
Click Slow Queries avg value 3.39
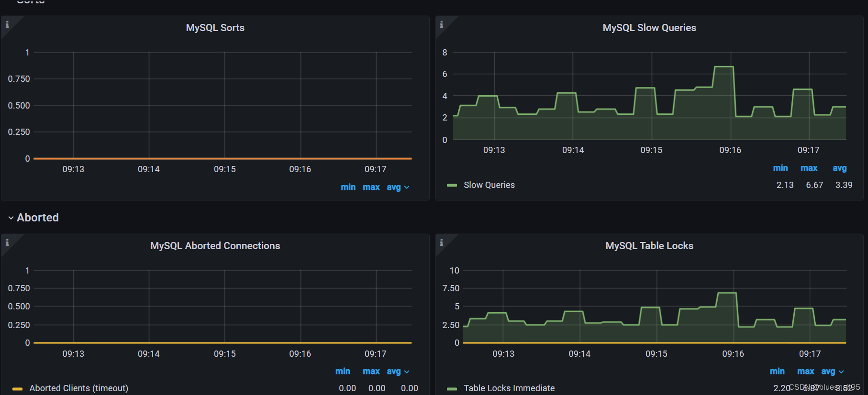pos(844,185)
